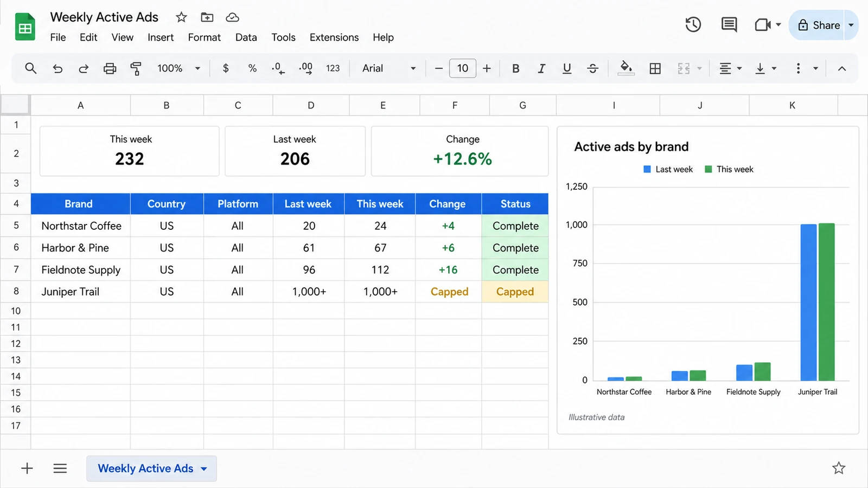868x488 pixels.
Task: Open the Tools menu
Action: [x=283, y=37]
